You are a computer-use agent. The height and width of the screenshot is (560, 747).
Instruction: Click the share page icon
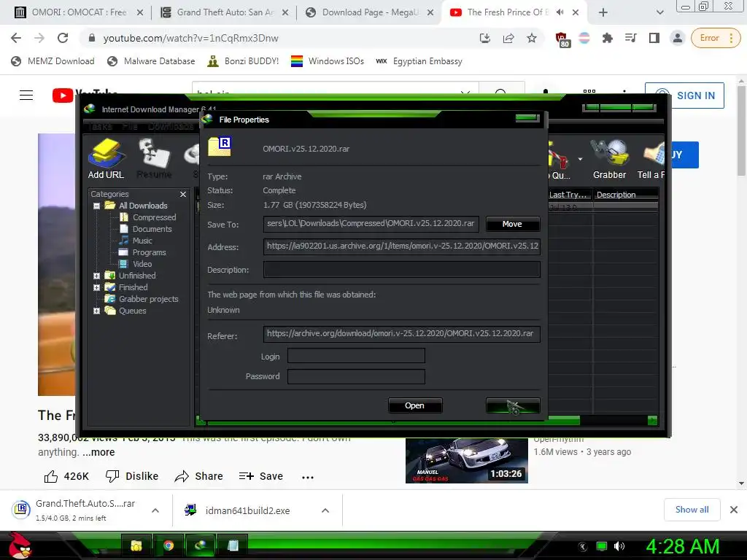[508, 38]
